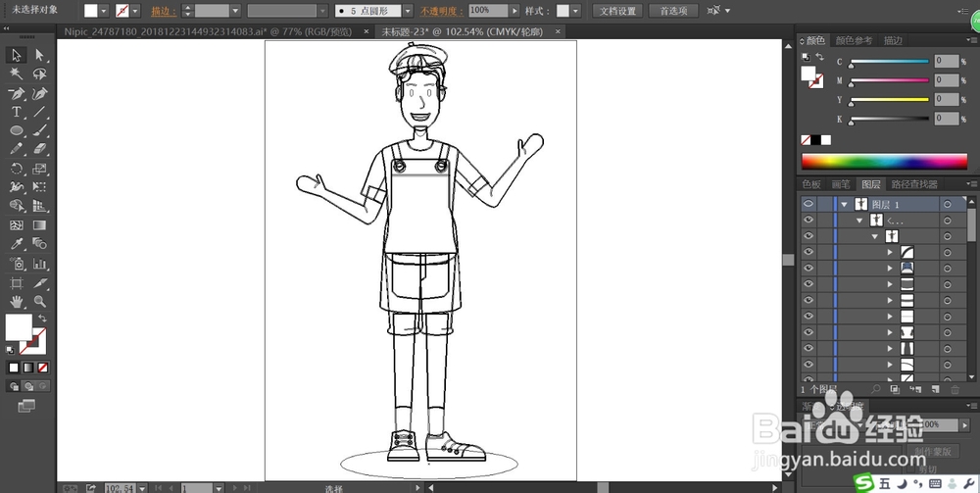Enable Draw Behind mode

click(28, 387)
